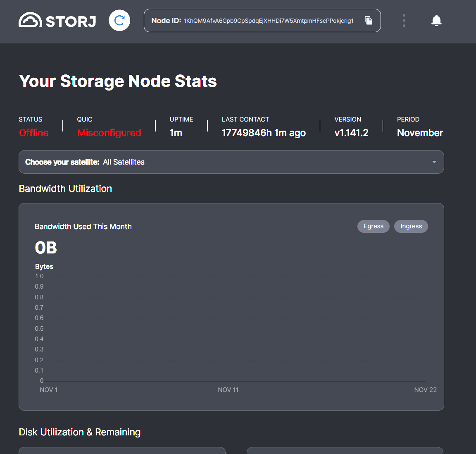Click the v1.141.2 version number
Viewport: 476px width, 454px height.
click(351, 133)
